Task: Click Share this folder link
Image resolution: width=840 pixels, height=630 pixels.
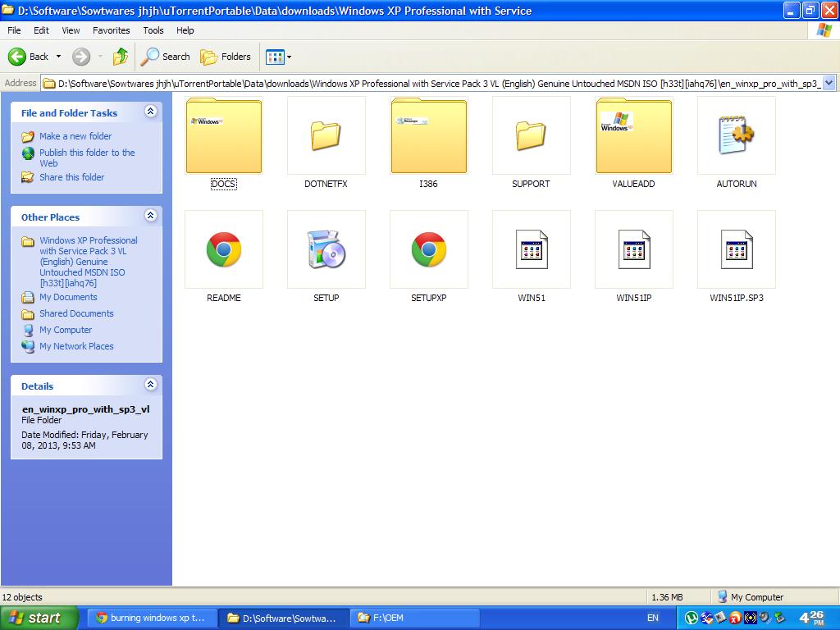Action: (72, 177)
